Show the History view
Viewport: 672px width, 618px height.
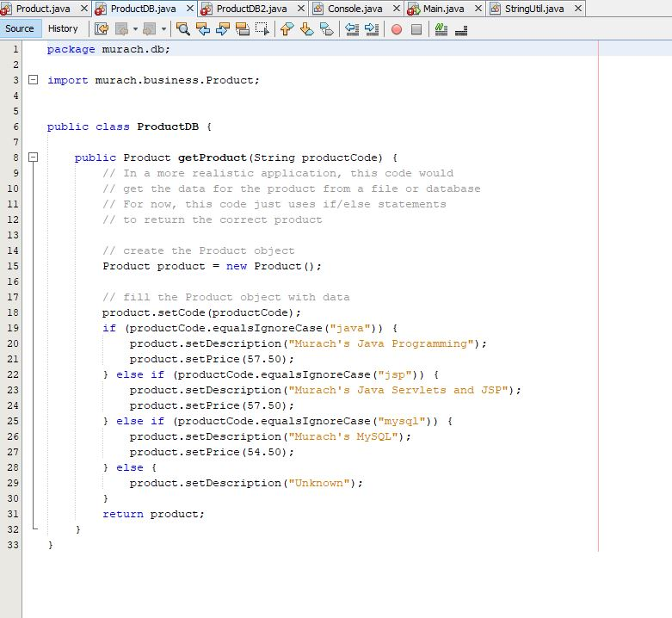63,28
